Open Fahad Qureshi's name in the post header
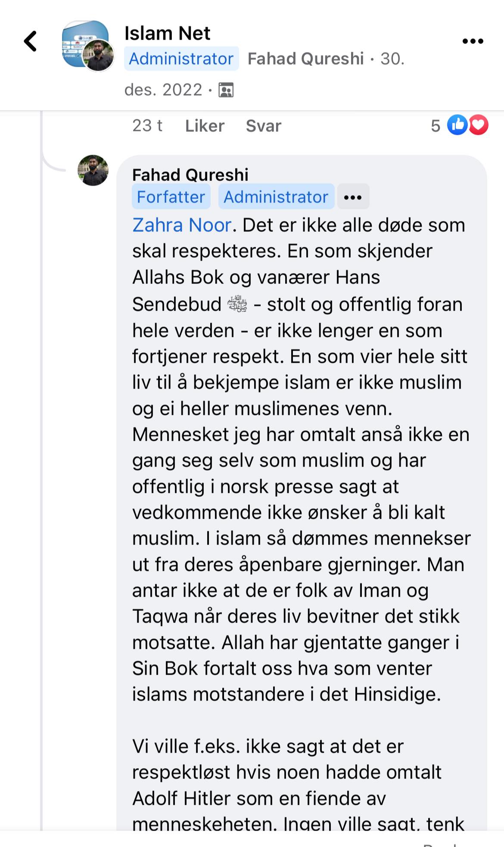 [305, 59]
